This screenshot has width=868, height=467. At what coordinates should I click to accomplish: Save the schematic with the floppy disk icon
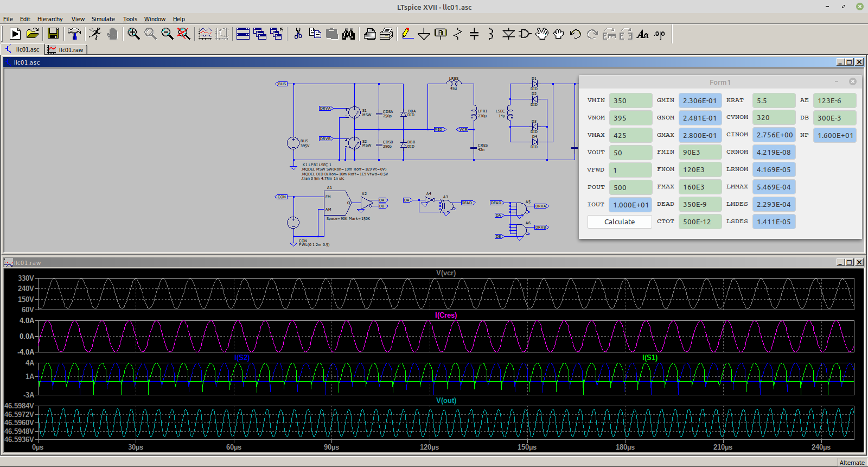[53, 34]
